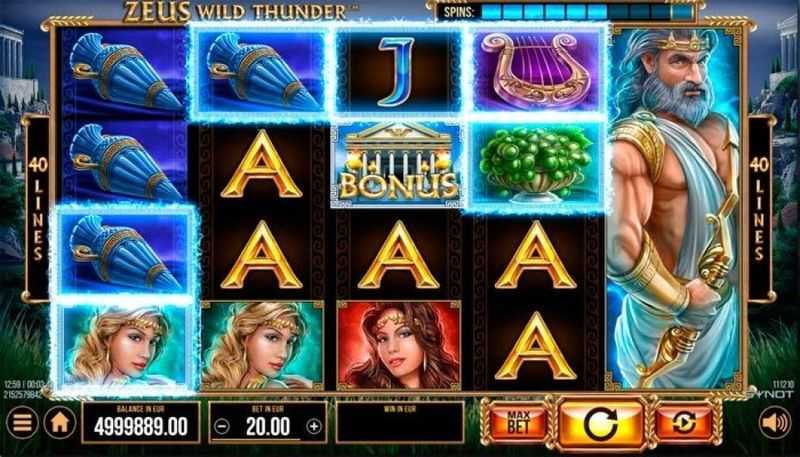Increase the bet amount with plus
Screen dimensions: 800x457
pyautogui.click(x=315, y=426)
